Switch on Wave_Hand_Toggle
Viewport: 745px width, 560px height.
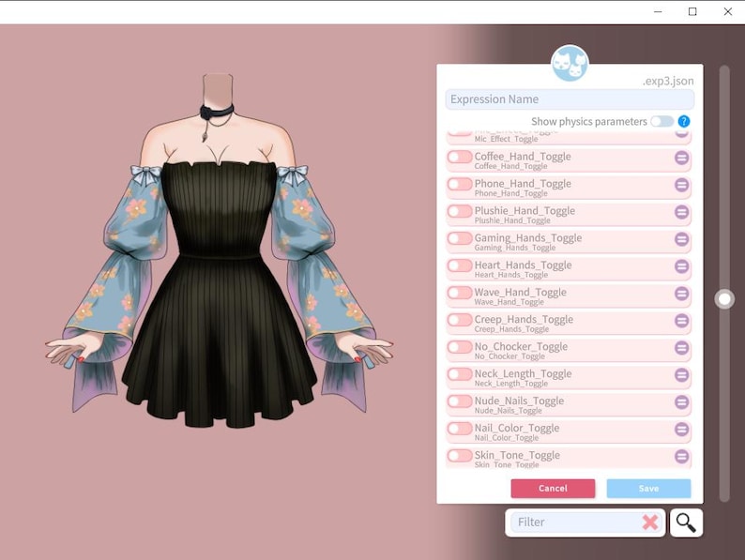point(460,293)
